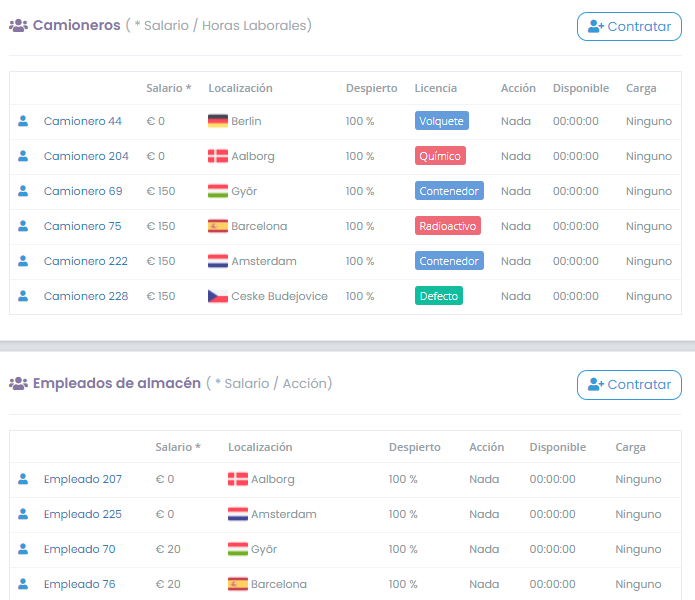Click the person icon beside Empleado 70

(x=23, y=549)
